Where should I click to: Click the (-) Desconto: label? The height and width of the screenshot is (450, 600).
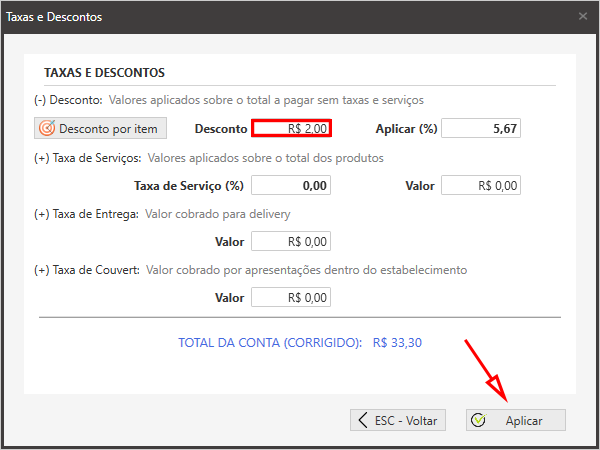(68, 100)
